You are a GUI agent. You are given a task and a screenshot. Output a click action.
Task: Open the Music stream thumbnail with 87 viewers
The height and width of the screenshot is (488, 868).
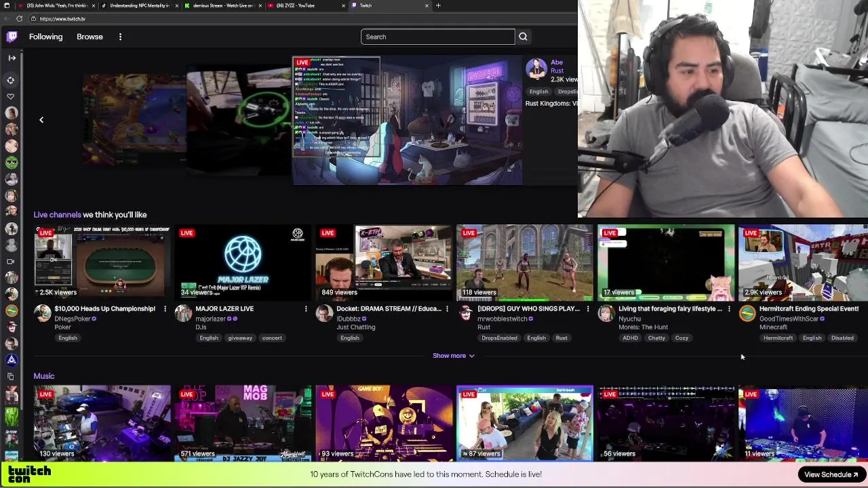[525, 423]
